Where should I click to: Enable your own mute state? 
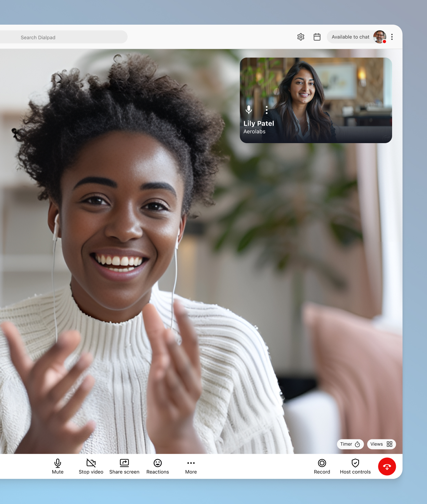(x=57, y=466)
